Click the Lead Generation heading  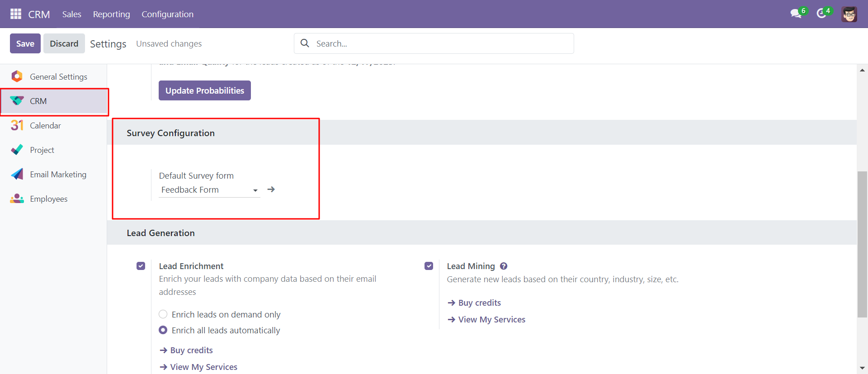click(161, 233)
